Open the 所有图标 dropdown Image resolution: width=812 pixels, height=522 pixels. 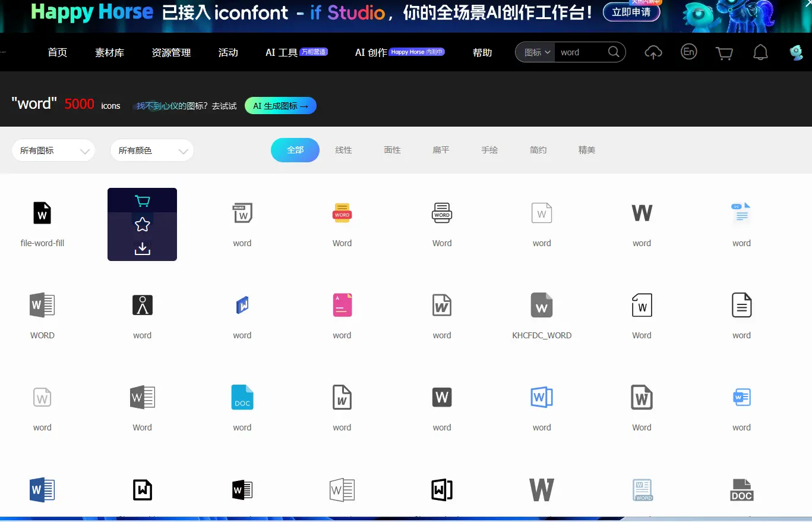tap(53, 150)
